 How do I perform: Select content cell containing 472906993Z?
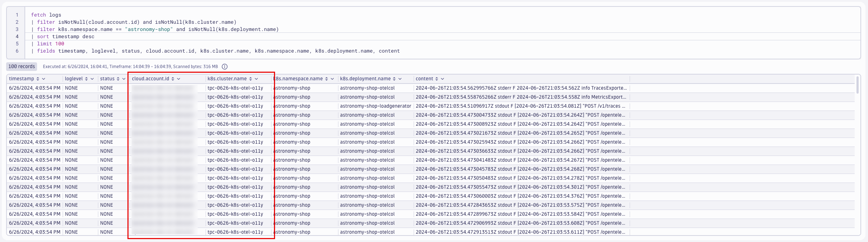[x=521, y=223]
